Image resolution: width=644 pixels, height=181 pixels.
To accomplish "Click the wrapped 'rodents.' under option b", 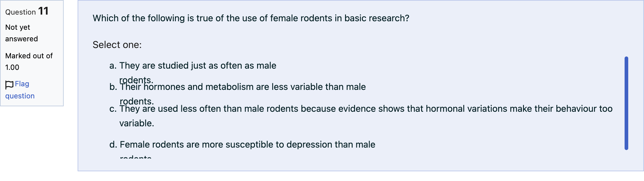I will (x=137, y=101).
